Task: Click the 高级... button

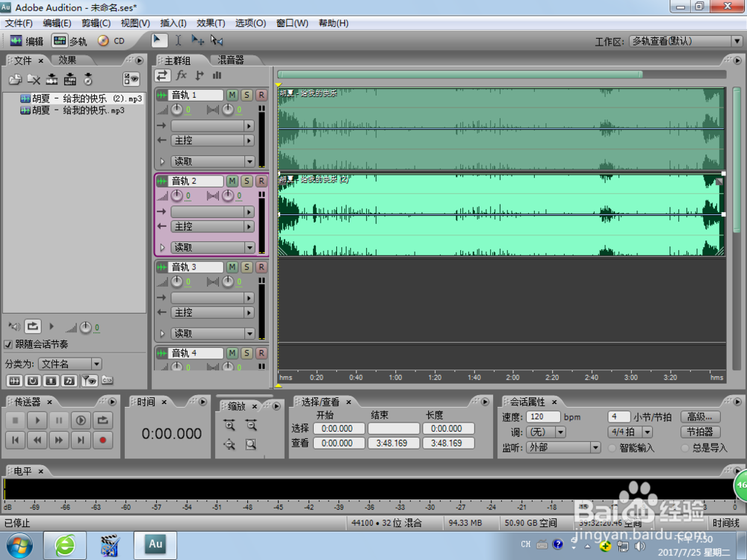Action: click(700, 417)
